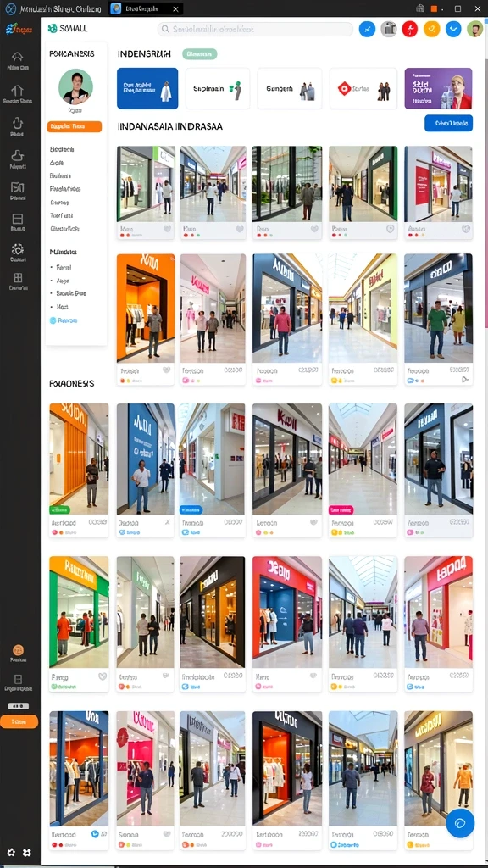Click the first blue circle icon in header

pyautogui.click(x=367, y=29)
